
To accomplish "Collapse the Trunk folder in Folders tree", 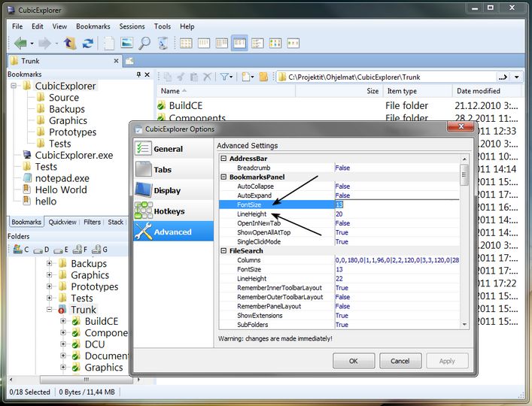I will tap(50, 310).
